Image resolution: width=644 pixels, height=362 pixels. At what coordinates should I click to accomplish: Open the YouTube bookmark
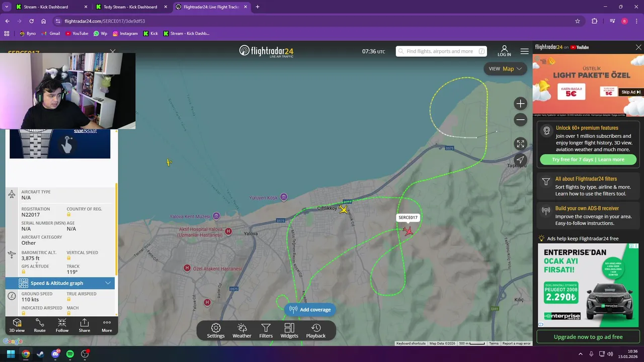tap(76, 34)
